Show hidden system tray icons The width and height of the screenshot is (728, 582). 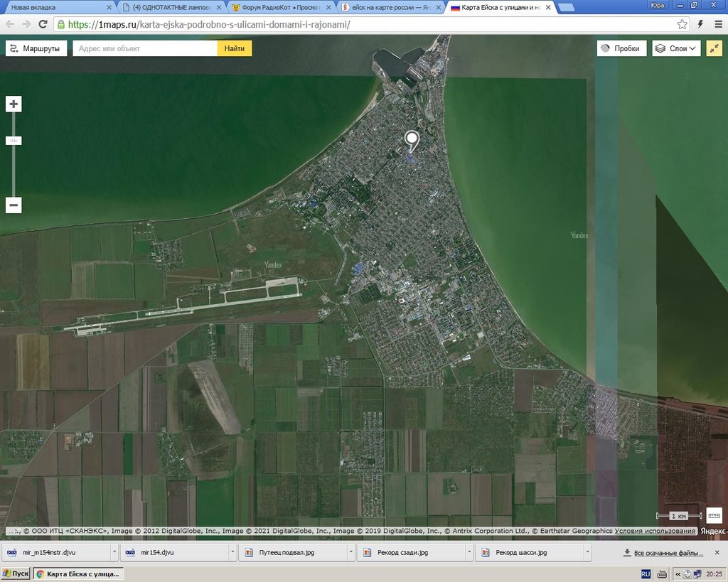click(x=678, y=574)
